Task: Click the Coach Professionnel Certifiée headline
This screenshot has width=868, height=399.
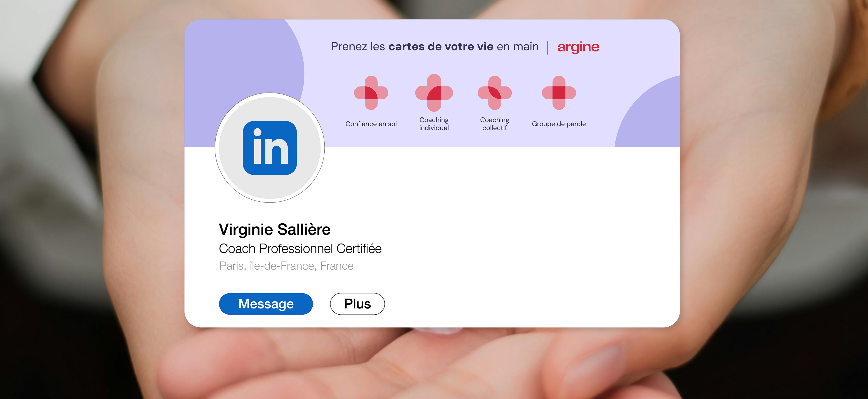Action: point(300,248)
